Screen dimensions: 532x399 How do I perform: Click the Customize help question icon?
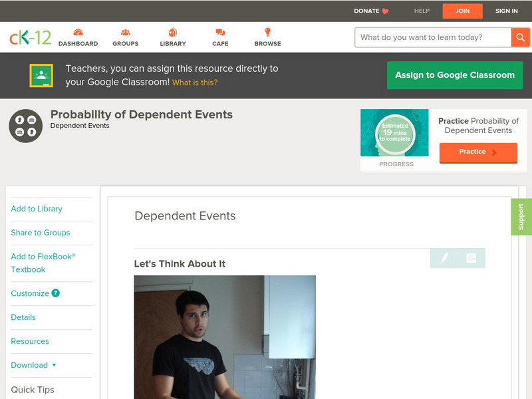pos(56,293)
